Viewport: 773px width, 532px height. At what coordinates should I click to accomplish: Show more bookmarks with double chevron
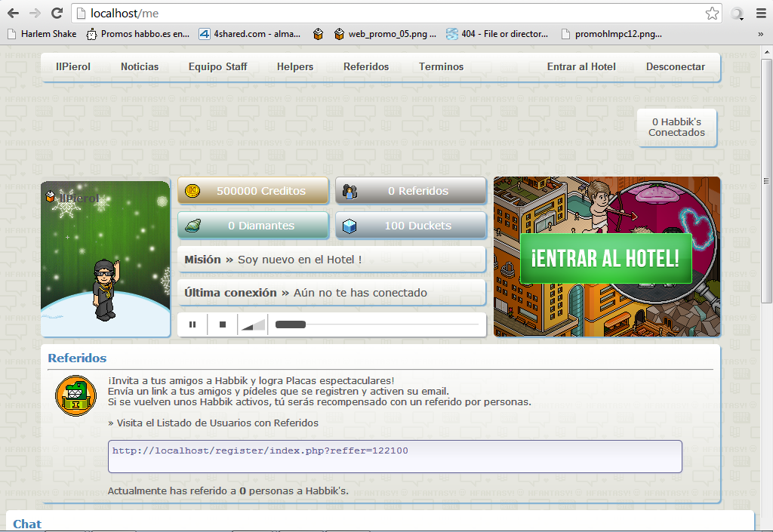[x=761, y=34]
